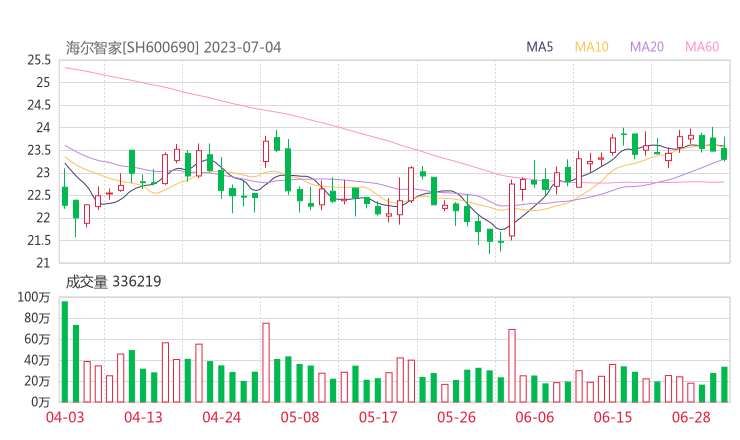This screenshot has width=740, height=440.
Task: Select the MA20 legend label
Action: coord(647,47)
